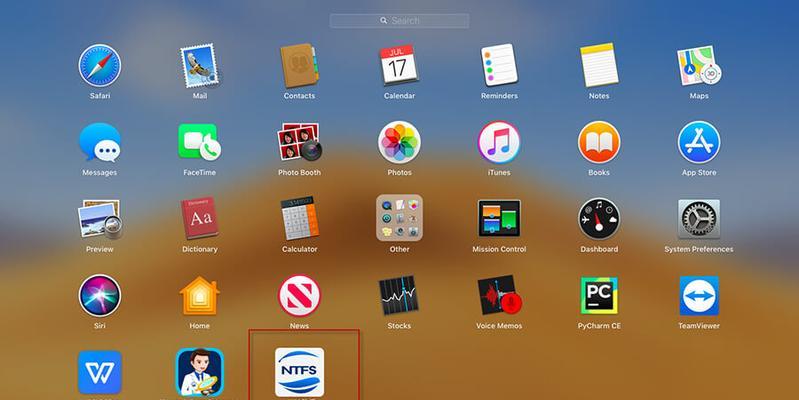The height and width of the screenshot is (400, 799).
Task: Launch Siri
Action: point(100,296)
